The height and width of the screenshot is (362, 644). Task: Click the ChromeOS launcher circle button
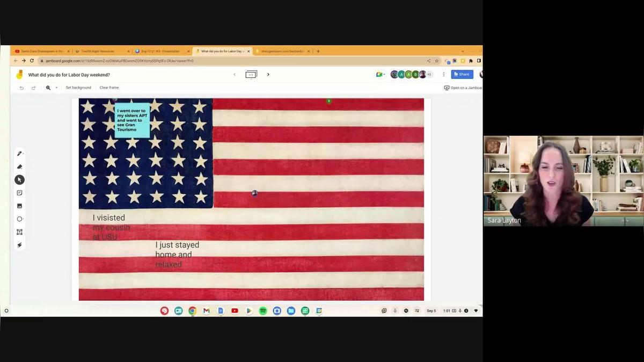point(6,310)
